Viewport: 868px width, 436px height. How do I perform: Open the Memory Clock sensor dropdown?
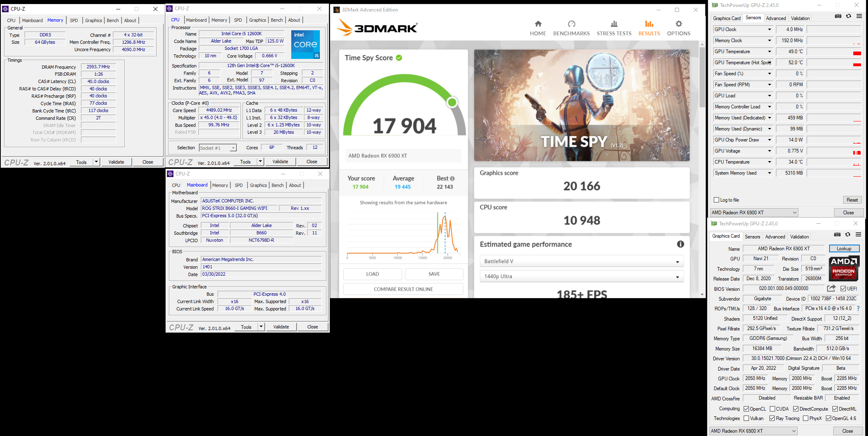(x=769, y=40)
